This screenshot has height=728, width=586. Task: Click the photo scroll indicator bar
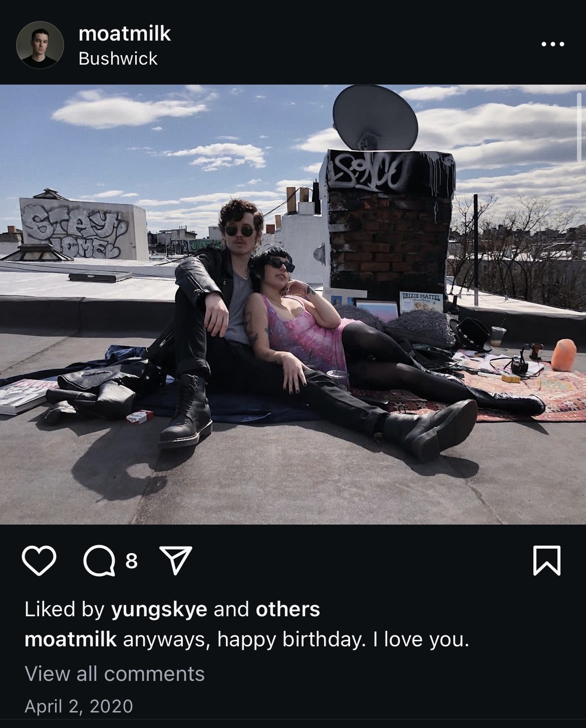click(x=580, y=128)
